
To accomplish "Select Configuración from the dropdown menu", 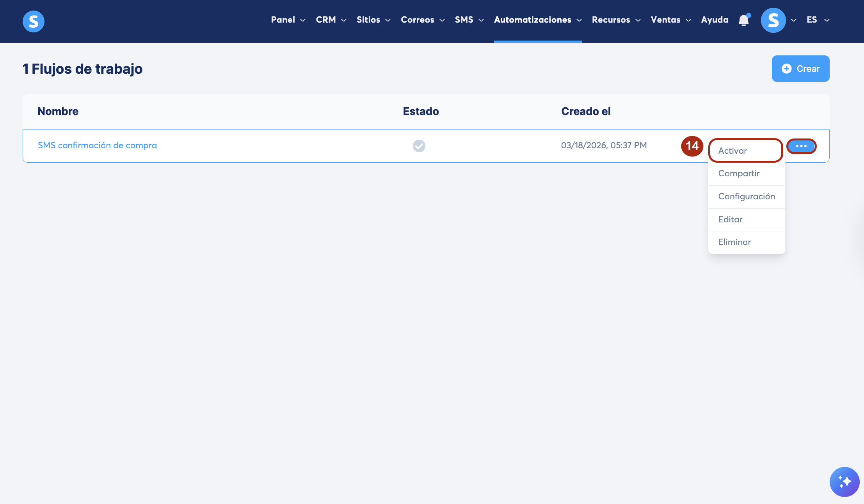I will (x=746, y=196).
